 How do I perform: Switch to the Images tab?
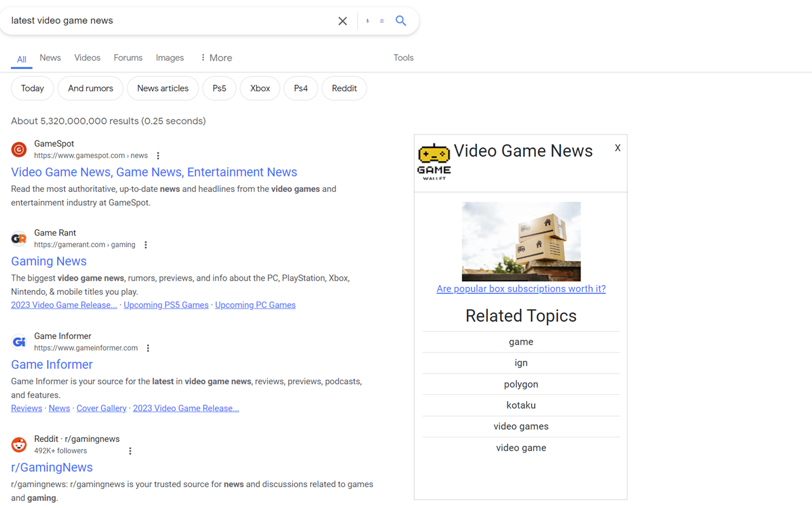170,58
